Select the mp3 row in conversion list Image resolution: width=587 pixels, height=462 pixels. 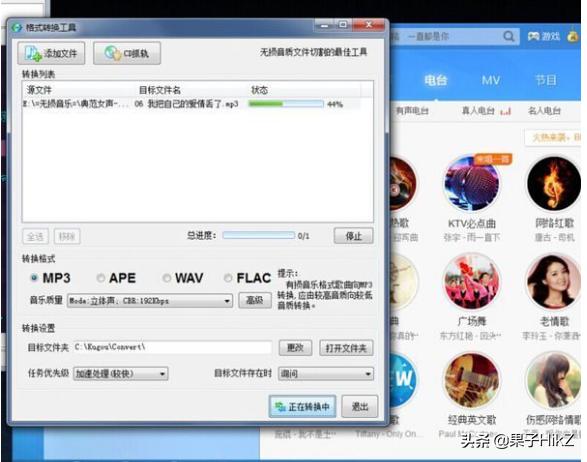pyautogui.click(x=192, y=104)
